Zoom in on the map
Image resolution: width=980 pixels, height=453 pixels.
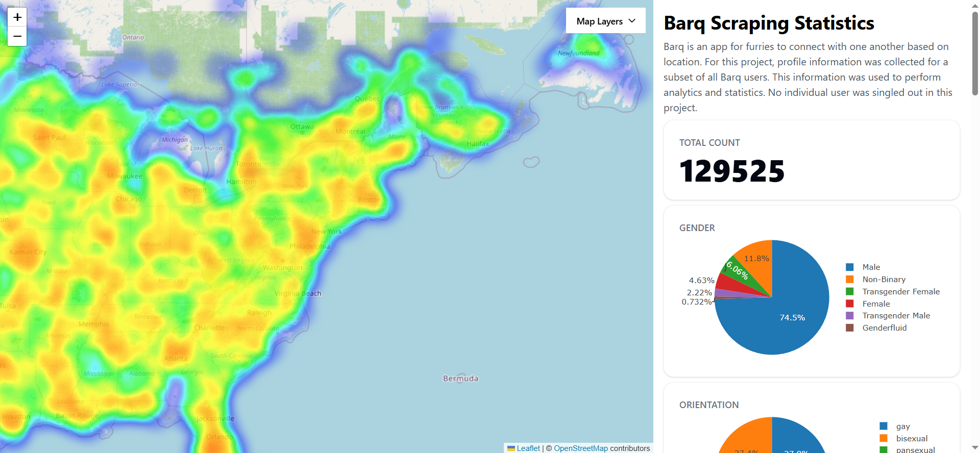click(x=17, y=17)
